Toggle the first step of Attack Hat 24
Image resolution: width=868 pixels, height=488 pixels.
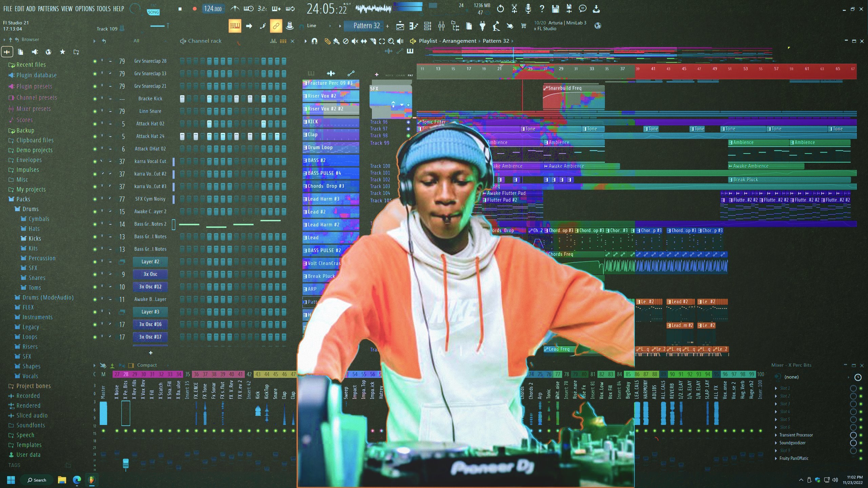coord(182,137)
